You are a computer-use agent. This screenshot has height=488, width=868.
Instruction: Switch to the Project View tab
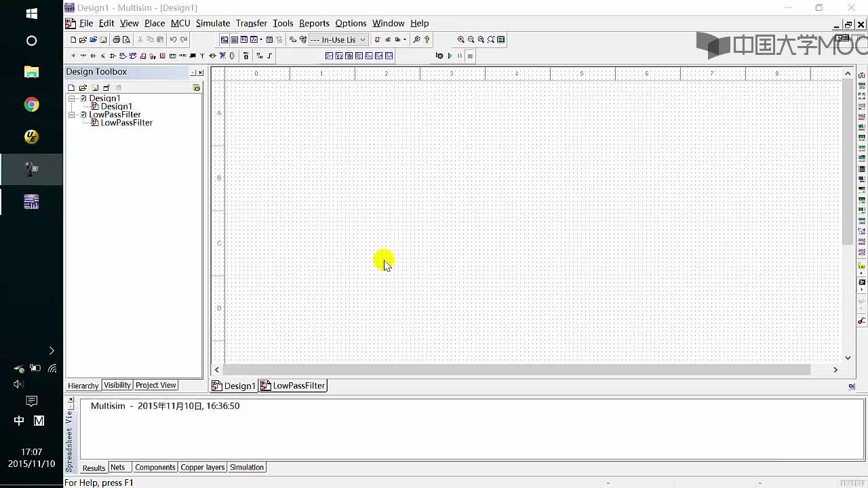coord(155,385)
